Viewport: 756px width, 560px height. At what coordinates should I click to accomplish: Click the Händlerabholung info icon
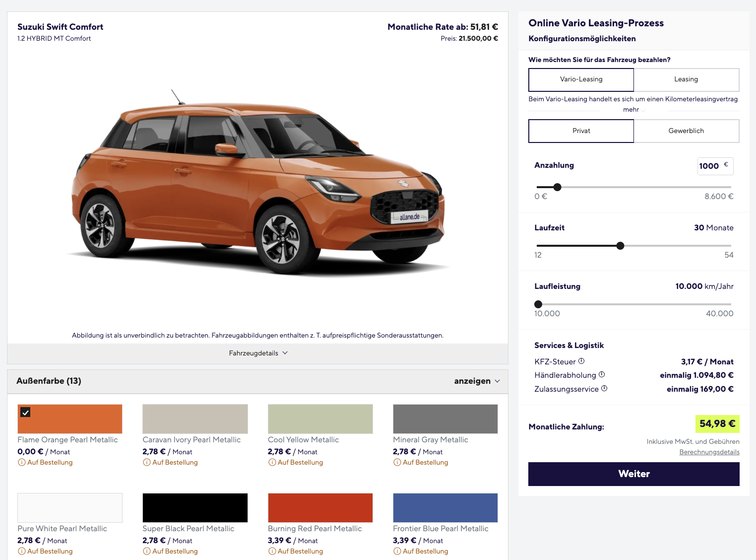[602, 375]
